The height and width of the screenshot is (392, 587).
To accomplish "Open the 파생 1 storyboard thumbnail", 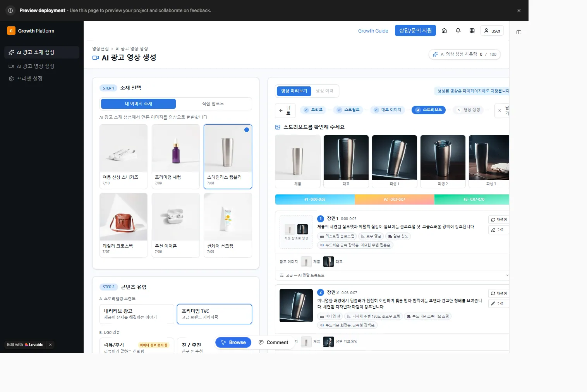I will coord(395,161).
